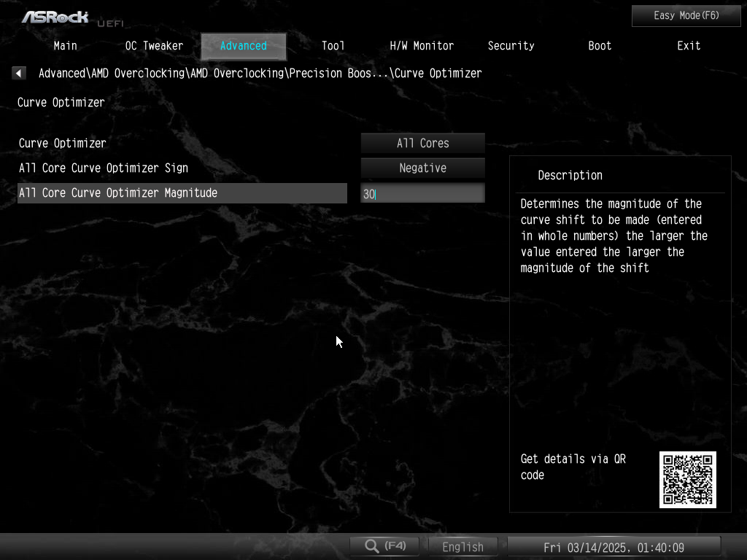Select the Curve Optimizer setting label
Image resolution: width=747 pixels, height=560 pixels.
(x=63, y=144)
